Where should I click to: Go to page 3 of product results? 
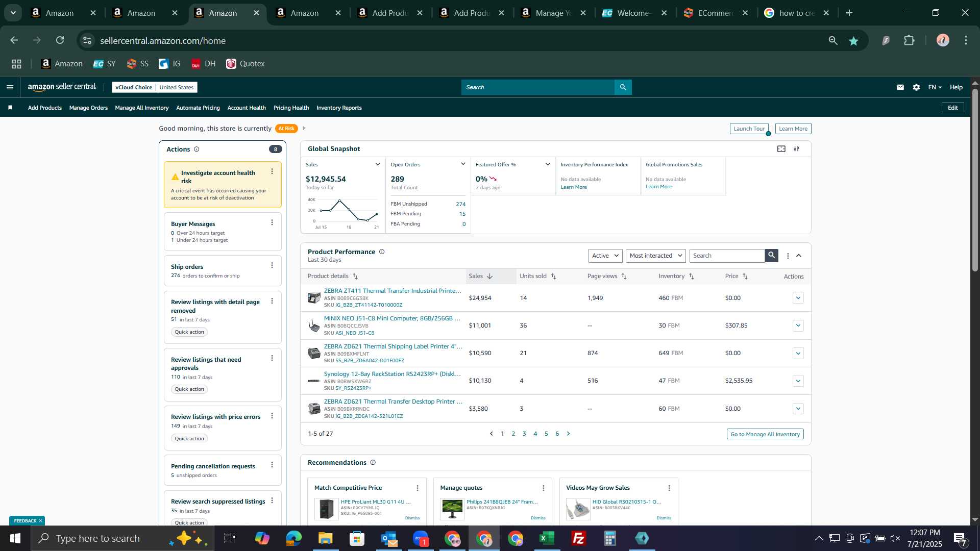pos(524,434)
